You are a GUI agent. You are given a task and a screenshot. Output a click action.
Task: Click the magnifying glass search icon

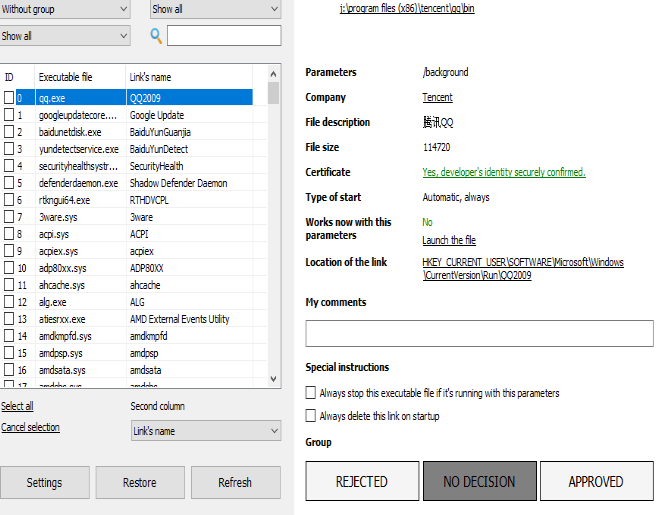156,36
